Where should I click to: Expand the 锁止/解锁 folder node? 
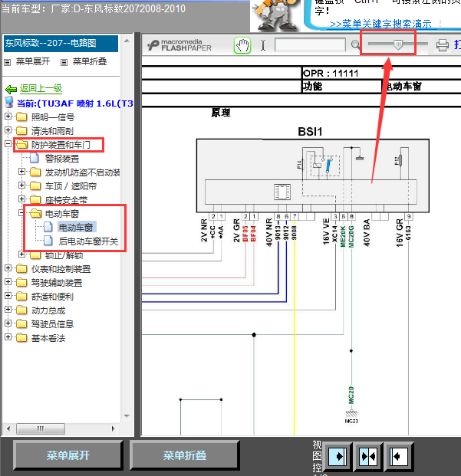[x=22, y=254]
